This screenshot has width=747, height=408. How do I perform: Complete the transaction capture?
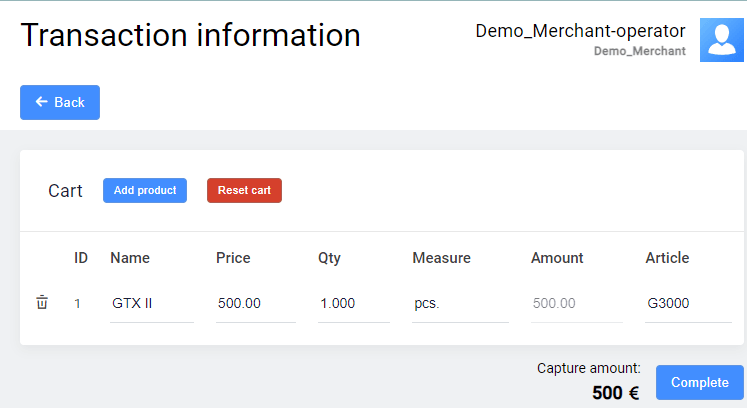coord(699,382)
